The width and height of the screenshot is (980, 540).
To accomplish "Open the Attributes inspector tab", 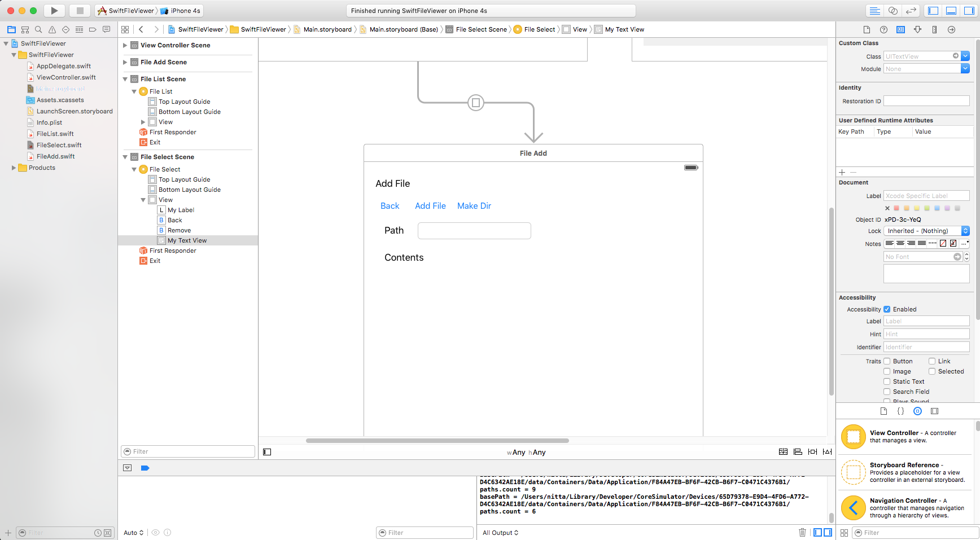I will pyautogui.click(x=917, y=29).
